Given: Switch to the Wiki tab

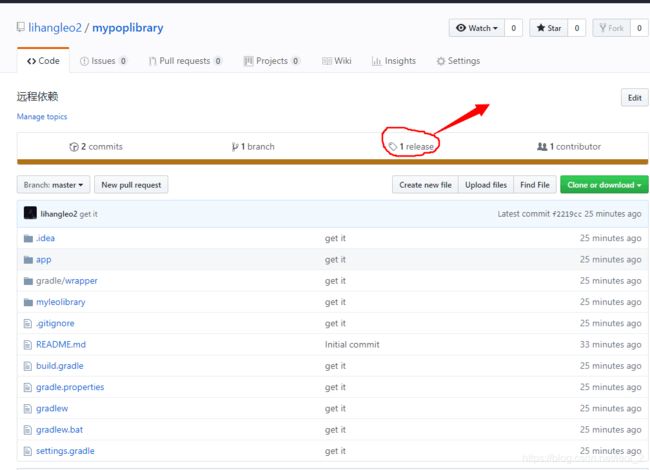Looking at the screenshot, I should coord(337,61).
